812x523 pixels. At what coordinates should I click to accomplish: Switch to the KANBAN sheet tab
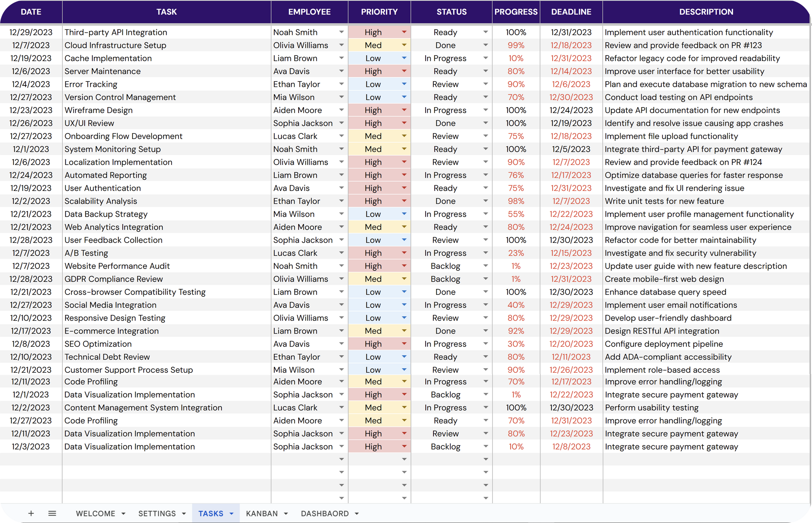click(262, 514)
